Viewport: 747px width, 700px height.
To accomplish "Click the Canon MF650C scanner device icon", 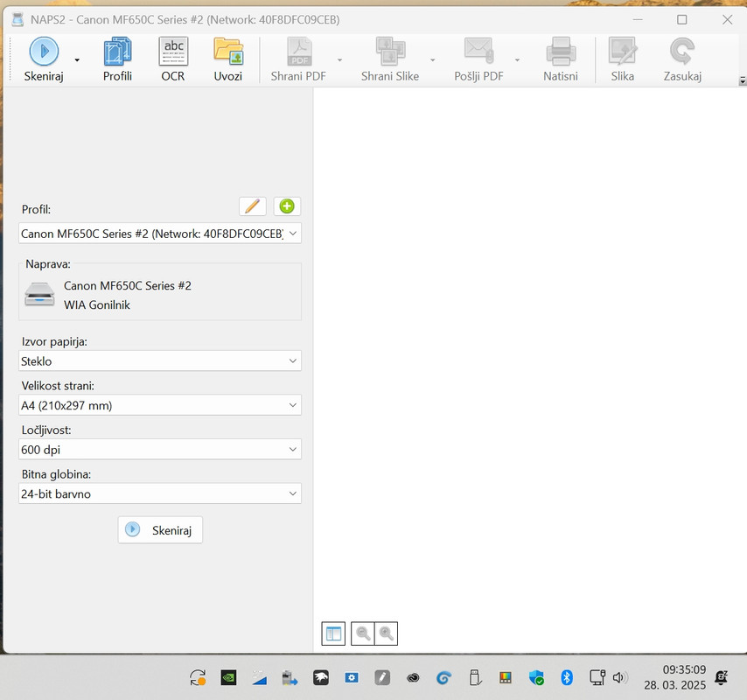I will (39, 295).
